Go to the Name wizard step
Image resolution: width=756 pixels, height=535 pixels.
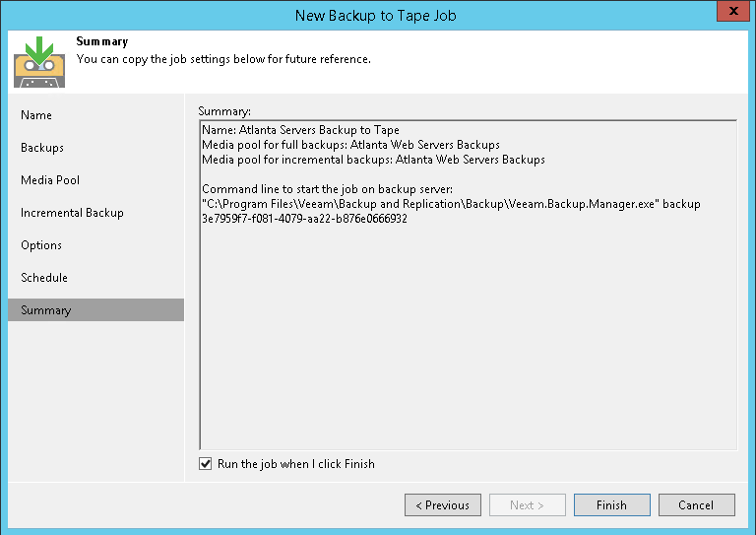tap(36, 115)
